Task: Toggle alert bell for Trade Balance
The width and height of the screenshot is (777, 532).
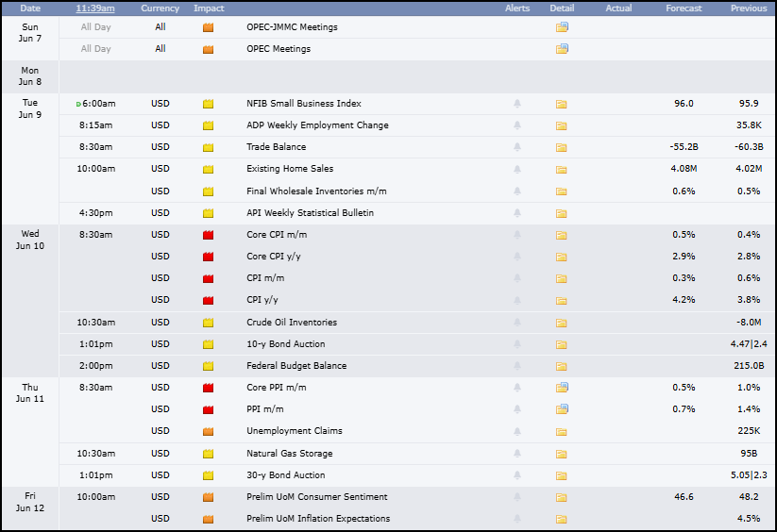Action: click(517, 147)
